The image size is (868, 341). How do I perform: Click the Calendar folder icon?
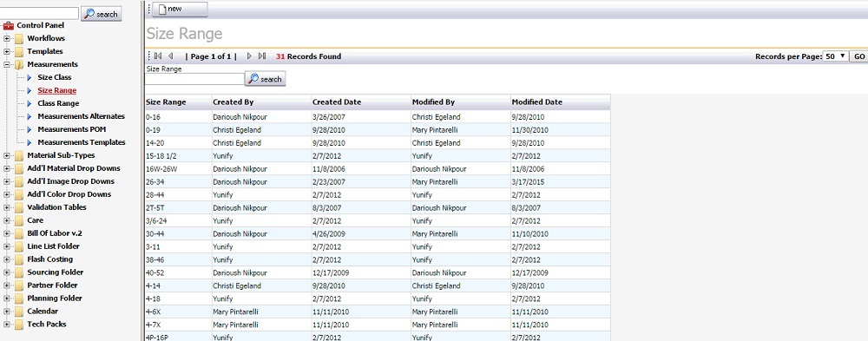(x=19, y=311)
